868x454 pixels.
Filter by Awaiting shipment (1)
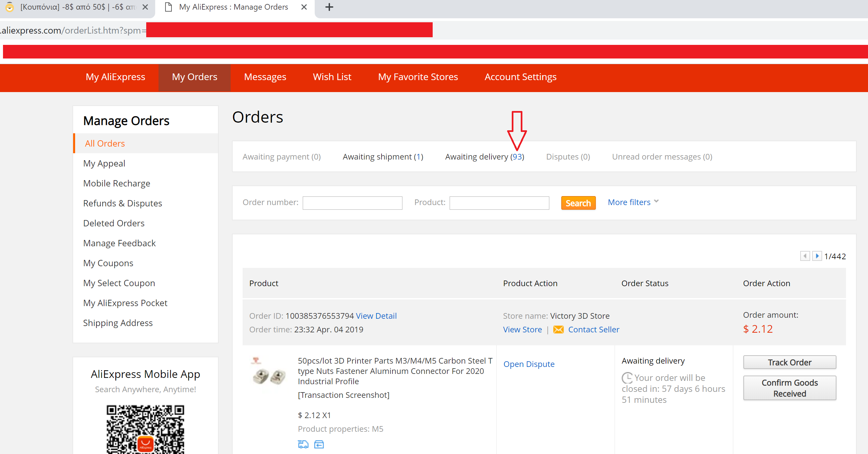point(383,157)
